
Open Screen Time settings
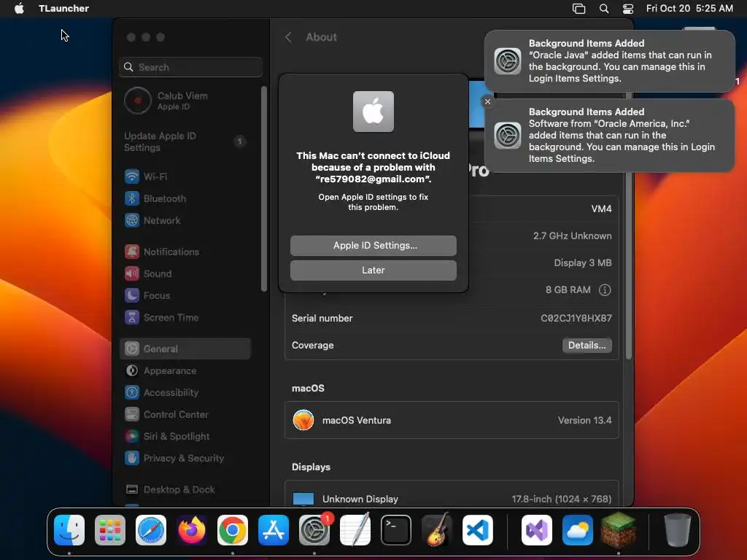186,317
